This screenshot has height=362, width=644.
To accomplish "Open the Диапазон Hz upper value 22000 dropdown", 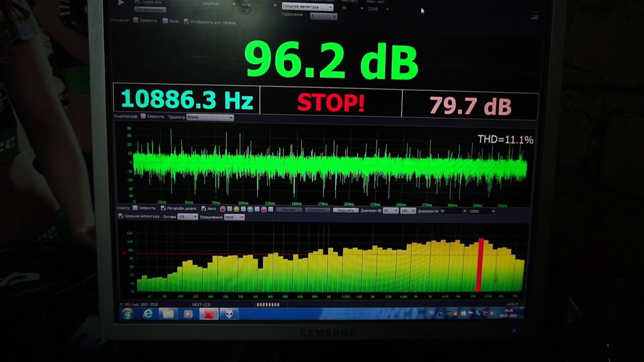I will point(482,211).
